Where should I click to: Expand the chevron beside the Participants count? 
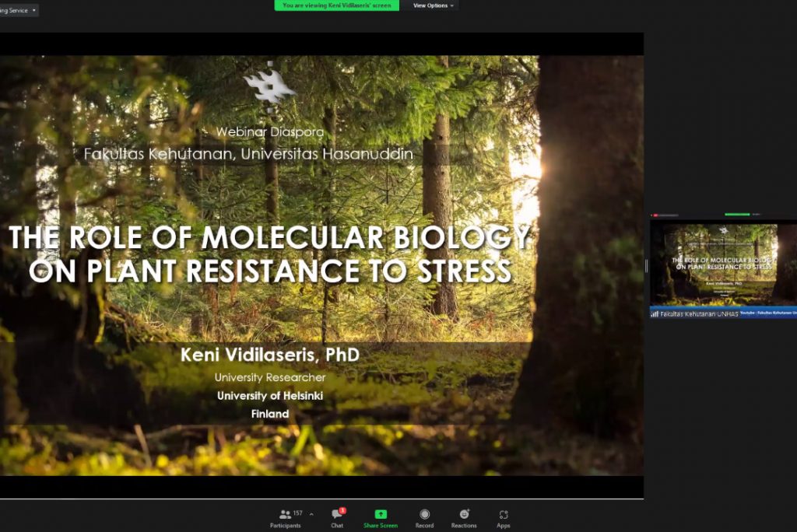310,513
